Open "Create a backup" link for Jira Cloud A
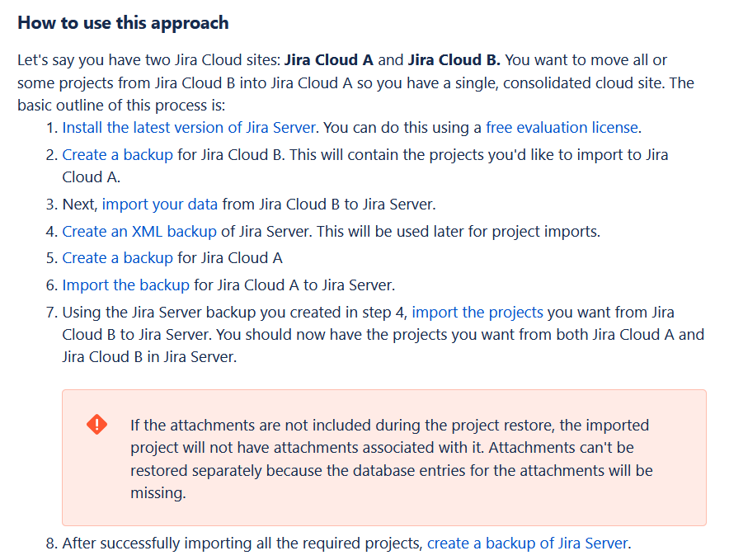Screen dimensions: 729x560 [117, 258]
